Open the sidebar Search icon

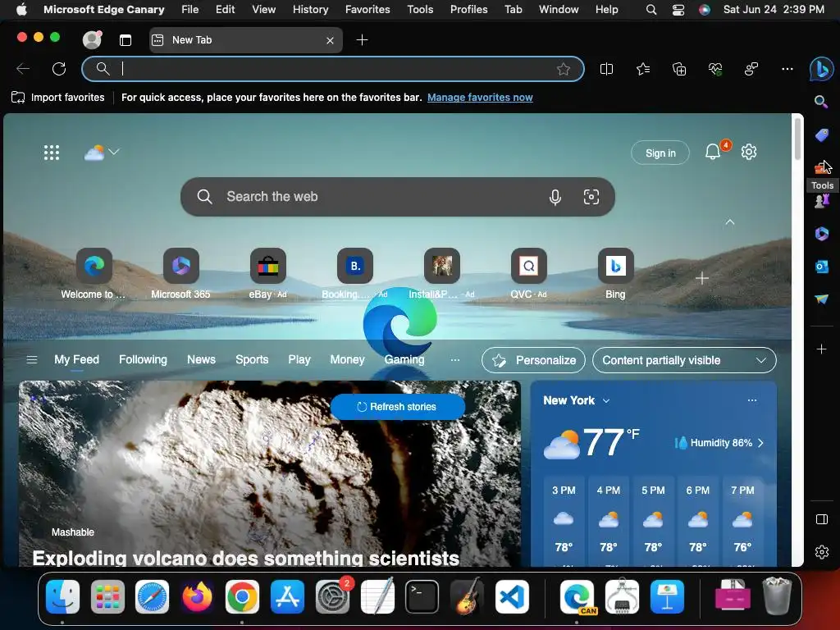point(821,101)
